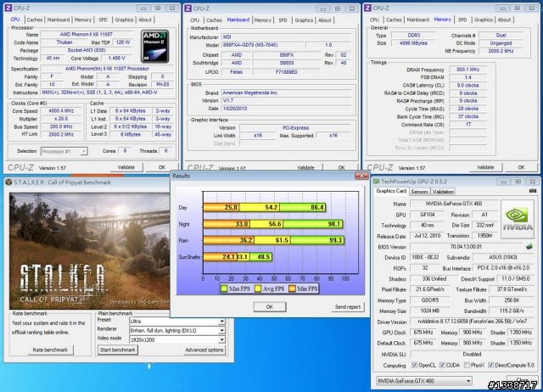This screenshot has height=392, width=543.
Task: Click the Core Voltage value field
Action: (x=117, y=59)
